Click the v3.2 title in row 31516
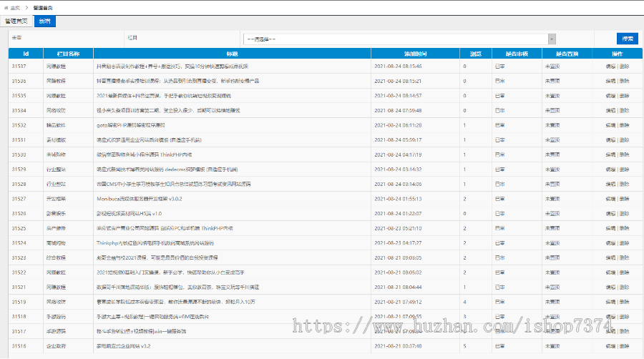This screenshot has width=644, height=359. point(123,346)
